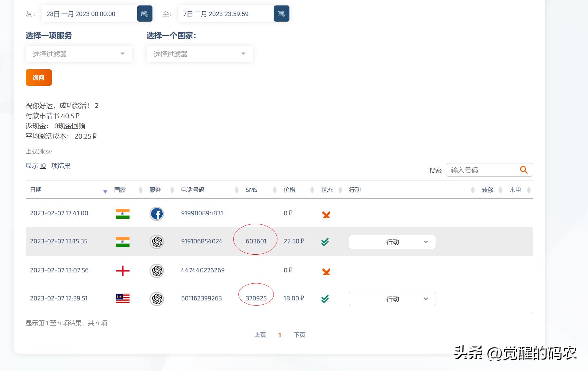The image size is (588, 371).
Task: Click the 上载到csv download link
Action: [x=39, y=151]
